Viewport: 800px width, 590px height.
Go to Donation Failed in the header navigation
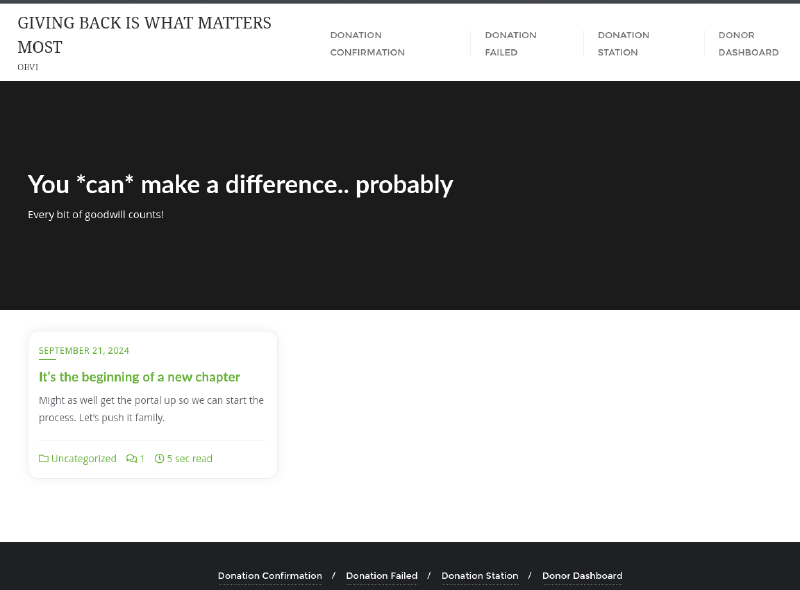[x=510, y=44]
